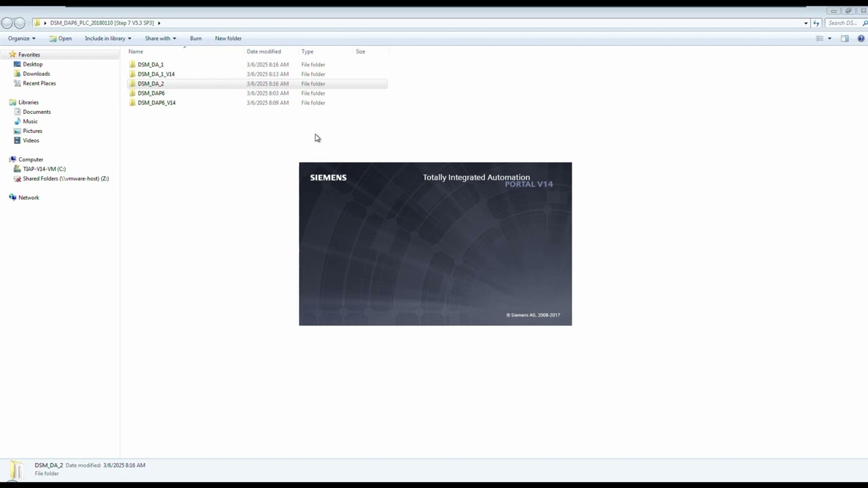Open the Organize dropdown menu
Screen dimensions: 868x488
22,39
